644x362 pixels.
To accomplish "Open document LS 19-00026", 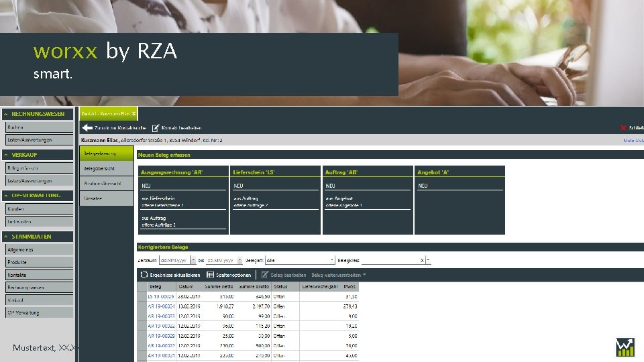I will click(160, 296).
